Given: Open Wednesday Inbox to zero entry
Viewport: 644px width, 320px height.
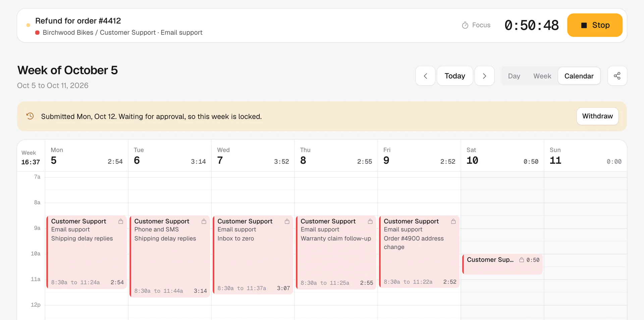Looking at the screenshot, I should click(253, 255).
